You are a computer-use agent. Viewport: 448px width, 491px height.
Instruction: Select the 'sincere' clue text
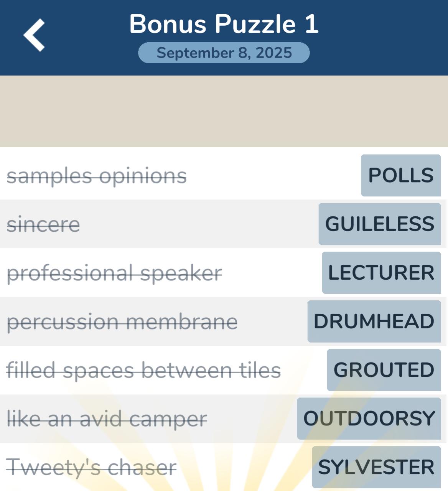[x=43, y=224]
